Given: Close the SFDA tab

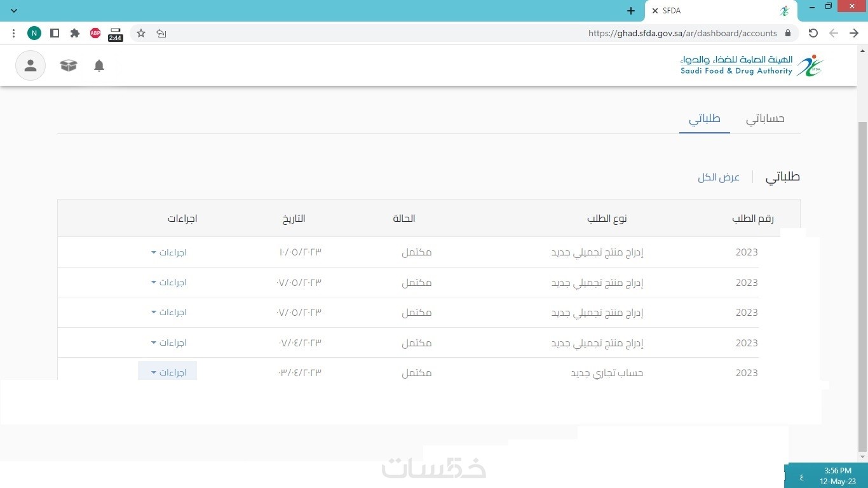Looking at the screenshot, I should tap(655, 11).
